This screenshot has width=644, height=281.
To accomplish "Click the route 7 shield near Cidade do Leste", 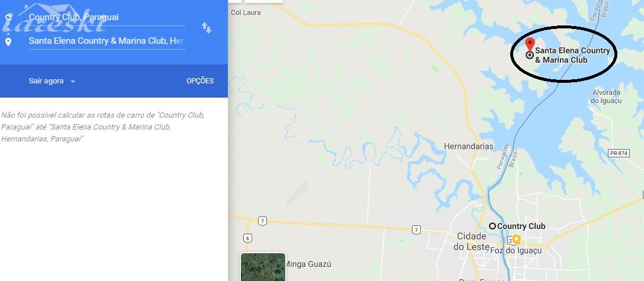I will (417, 230).
